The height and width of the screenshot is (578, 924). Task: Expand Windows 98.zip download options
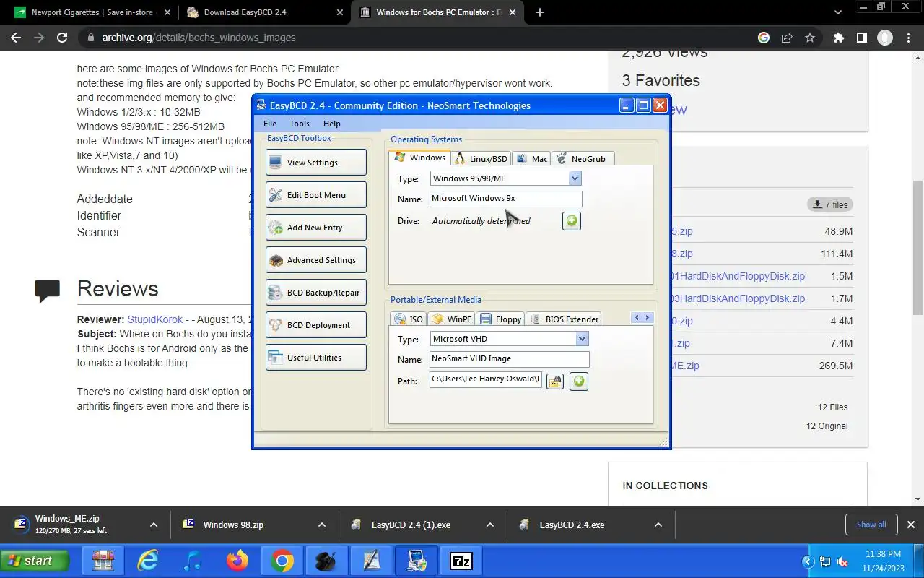[322, 525]
